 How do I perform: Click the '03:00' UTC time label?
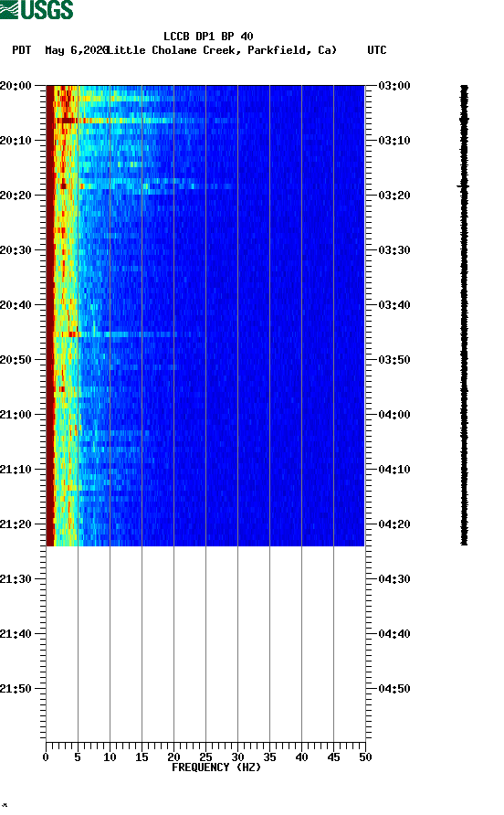394,86
